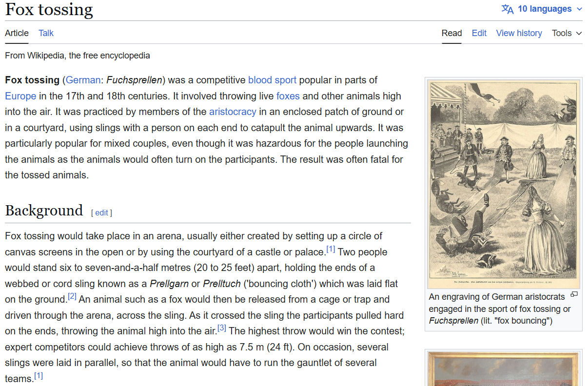Follow the blood sport link
The image size is (588, 386).
click(272, 80)
